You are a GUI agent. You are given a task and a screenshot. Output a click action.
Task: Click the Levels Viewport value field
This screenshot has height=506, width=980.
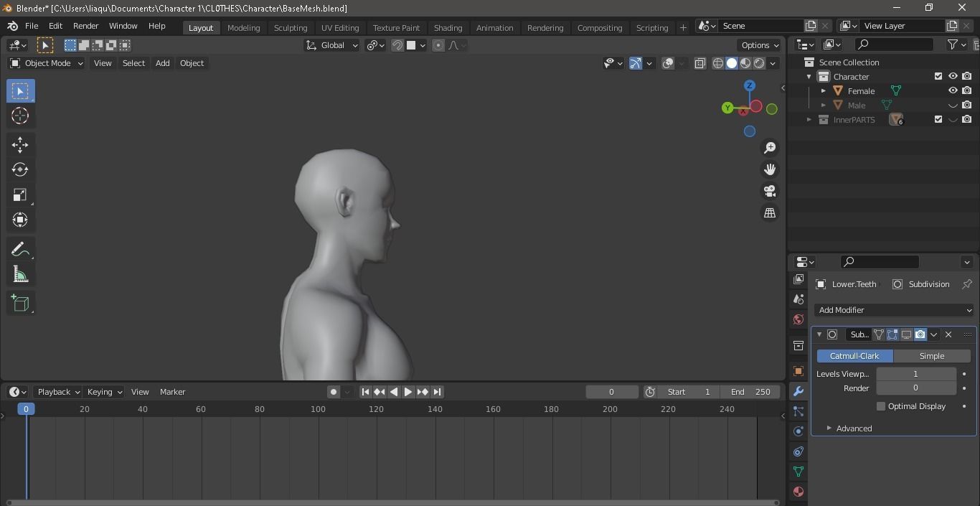tap(916, 374)
